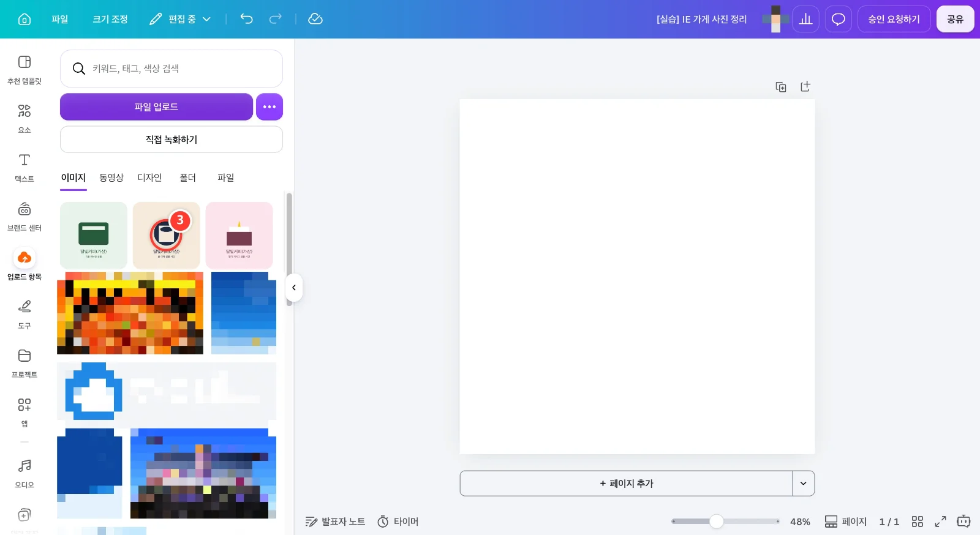Image resolution: width=980 pixels, height=535 pixels.
Task: Select the green card image thumbnail
Action: point(94,236)
